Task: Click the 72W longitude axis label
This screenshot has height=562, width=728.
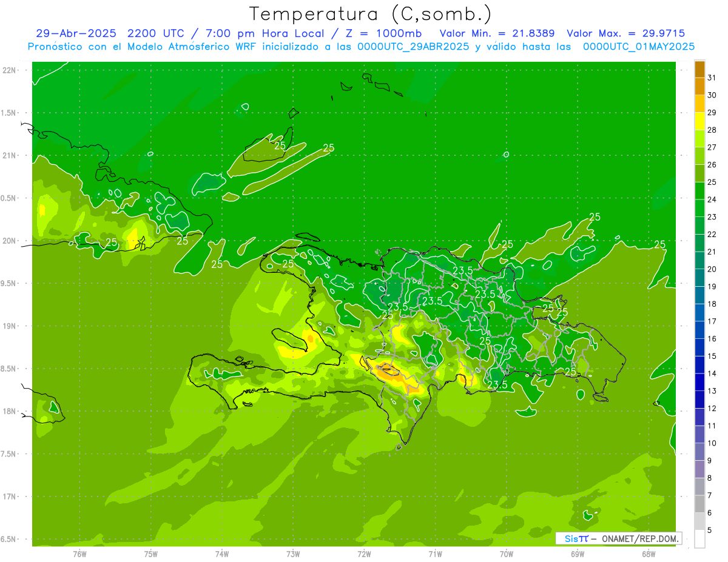Action: click(364, 554)
